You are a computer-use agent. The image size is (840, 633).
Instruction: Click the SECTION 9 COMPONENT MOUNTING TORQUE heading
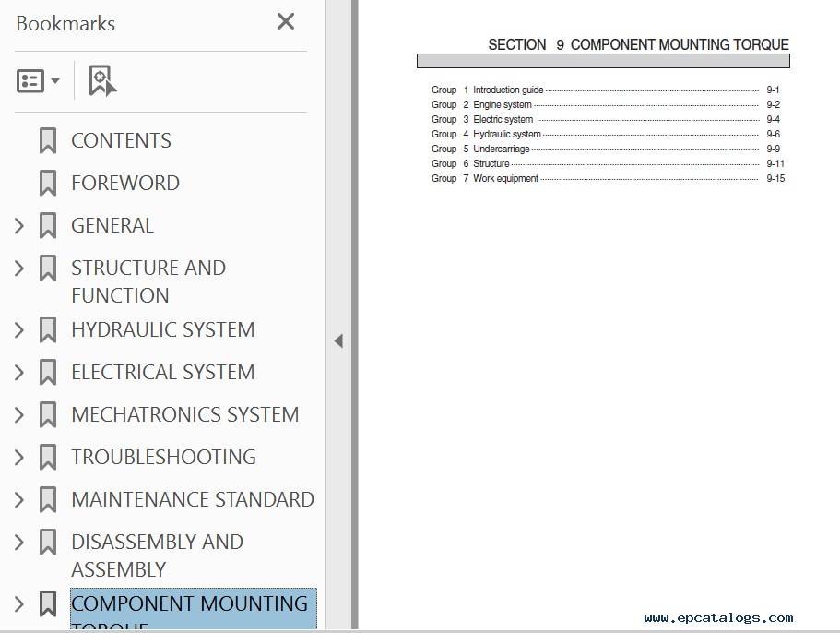[638, 44]
